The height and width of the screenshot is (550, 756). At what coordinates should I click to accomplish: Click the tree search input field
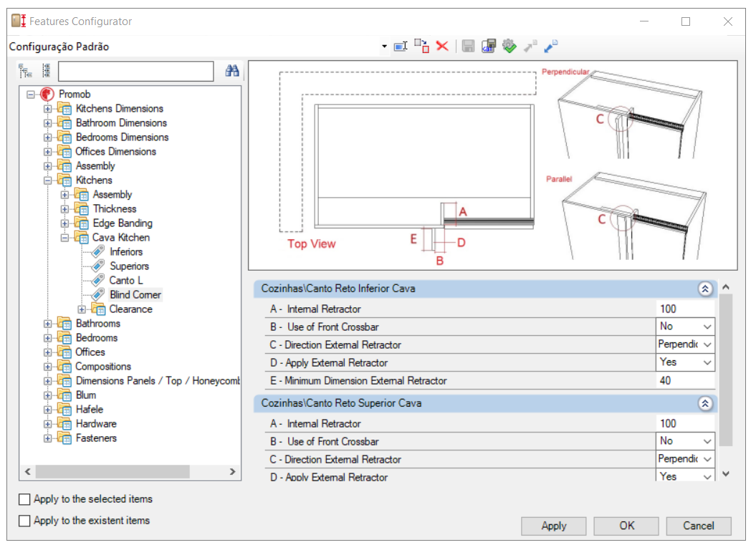tap(136, 72)
